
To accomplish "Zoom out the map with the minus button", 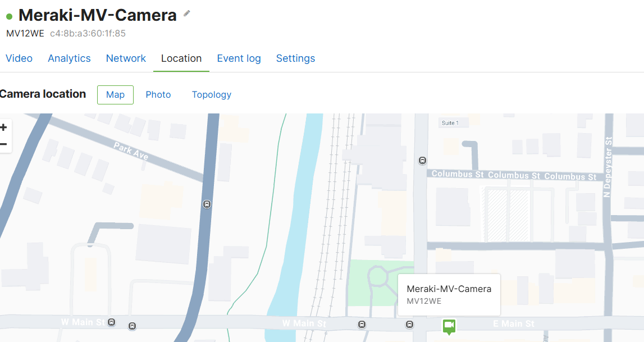I will [4, 144].
